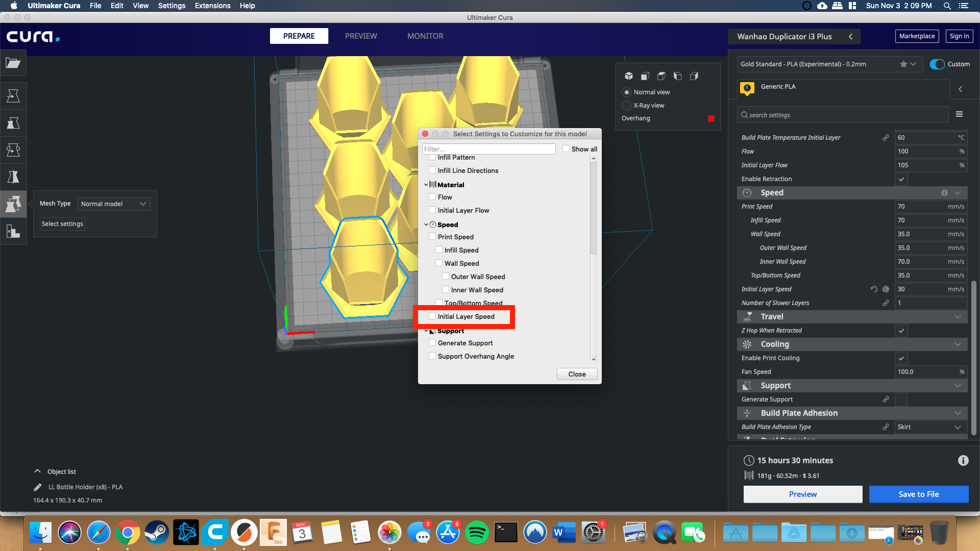Click the red Overhang color swatch
The height and width of the screenshot is (551, 980).
pyautogui.click(x=711, y=118)
